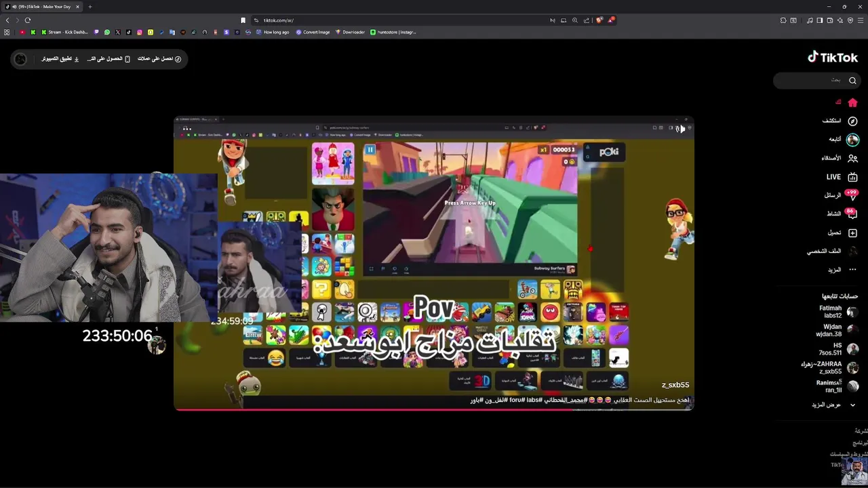Open the WhatsApp bookmark icon
Image resolution: width=868 pixels, height=488 pixels.
(107, 32)
